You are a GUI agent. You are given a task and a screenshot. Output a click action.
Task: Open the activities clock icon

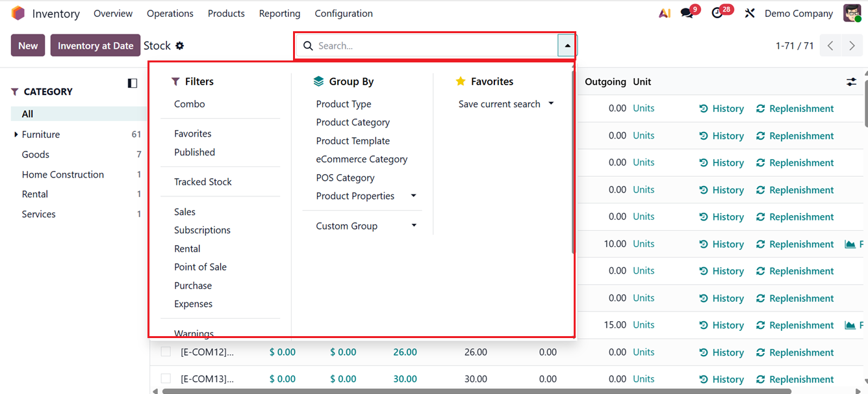pyautogui.click(x=717, y=14)
